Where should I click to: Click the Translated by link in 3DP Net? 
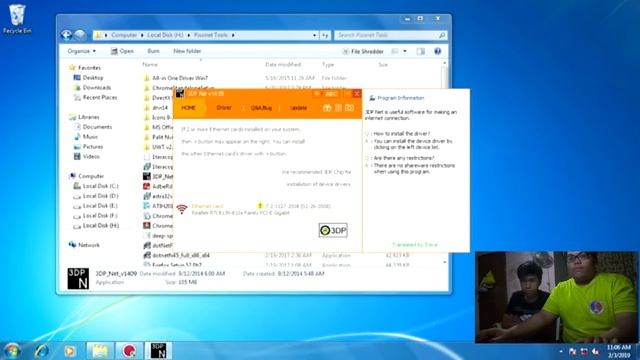415,245
